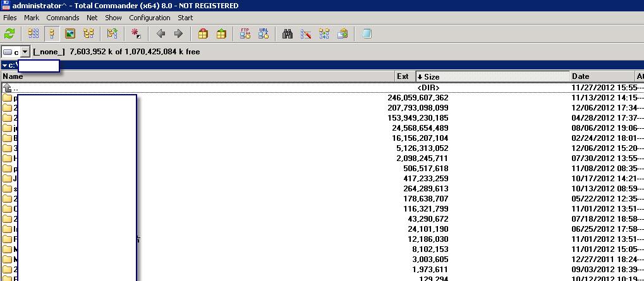644x281 pixels.
Task: Select size value 43,290,672
Action: 428,219
